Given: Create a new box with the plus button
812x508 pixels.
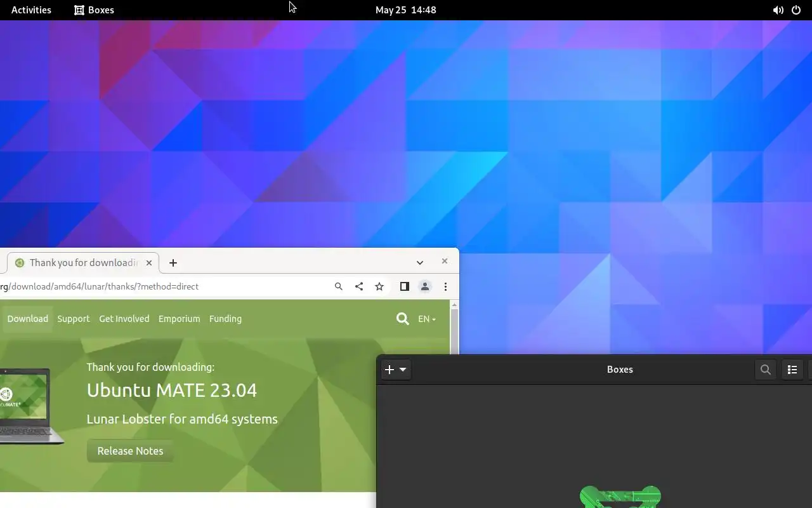Looking at the screenshot, I should coord(390,370).
